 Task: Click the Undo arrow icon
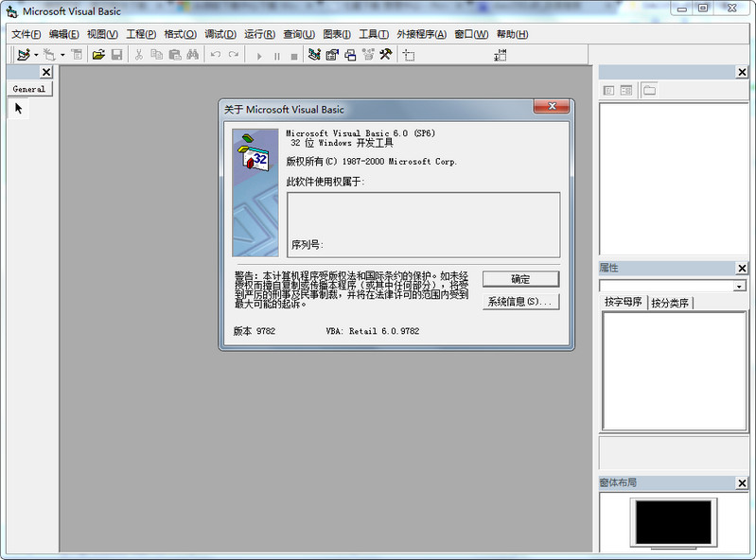tap(216, 55)
